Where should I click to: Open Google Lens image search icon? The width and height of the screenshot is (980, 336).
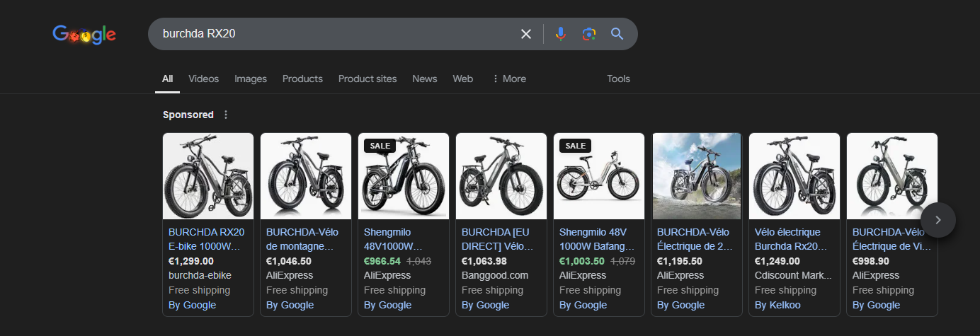tap(589, 34)
